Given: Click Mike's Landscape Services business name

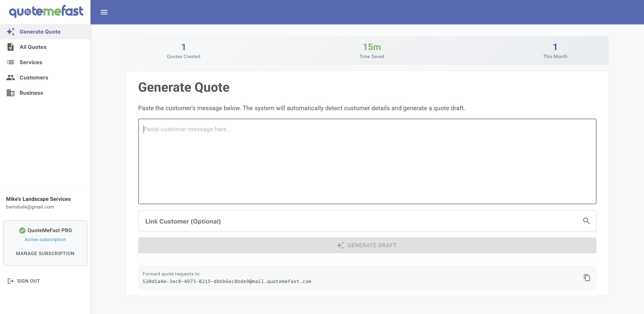Looking at the screenshot, I should tap(38, 199).
